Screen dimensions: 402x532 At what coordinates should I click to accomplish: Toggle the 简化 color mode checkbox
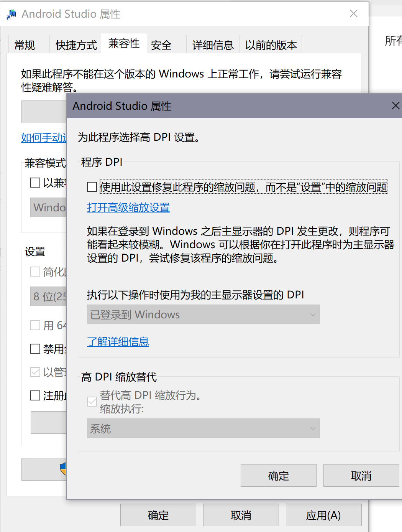pyautogui.click(x=35, y=272)
